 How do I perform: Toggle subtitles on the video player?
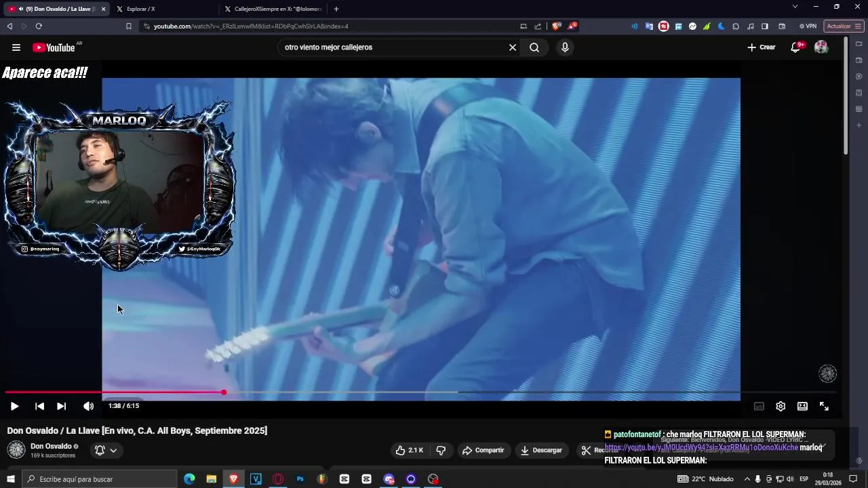click(759, 406)
